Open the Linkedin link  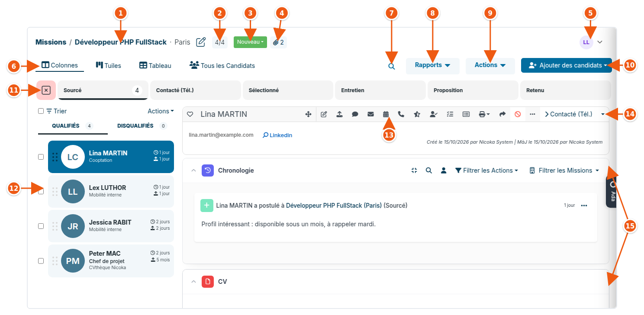pyautogui.click(x=277, y=135)
